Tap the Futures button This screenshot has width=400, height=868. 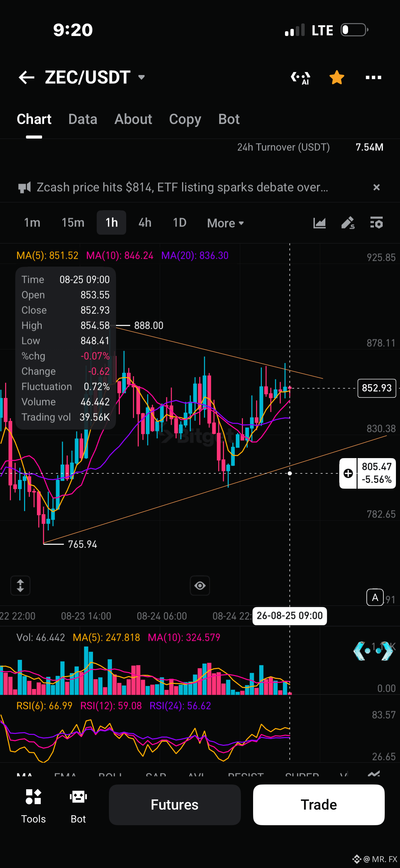point(175,805)
